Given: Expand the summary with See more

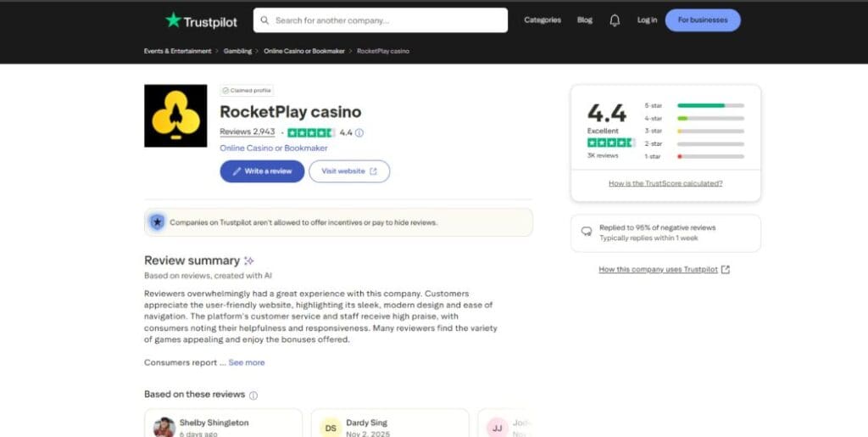Looking at the screenshot, I should [x=247, y=362].
